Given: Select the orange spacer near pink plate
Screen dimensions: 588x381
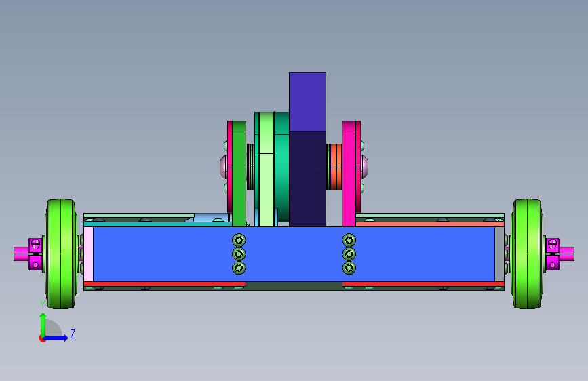Looking at the screenshot, I should pyautogui.click(x=336, y=167).
